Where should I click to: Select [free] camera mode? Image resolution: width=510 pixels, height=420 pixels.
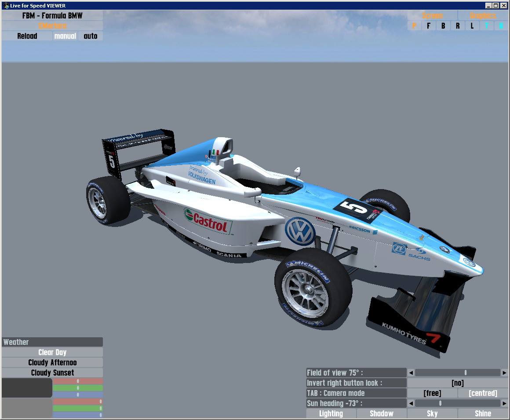[x=432, y=393]
